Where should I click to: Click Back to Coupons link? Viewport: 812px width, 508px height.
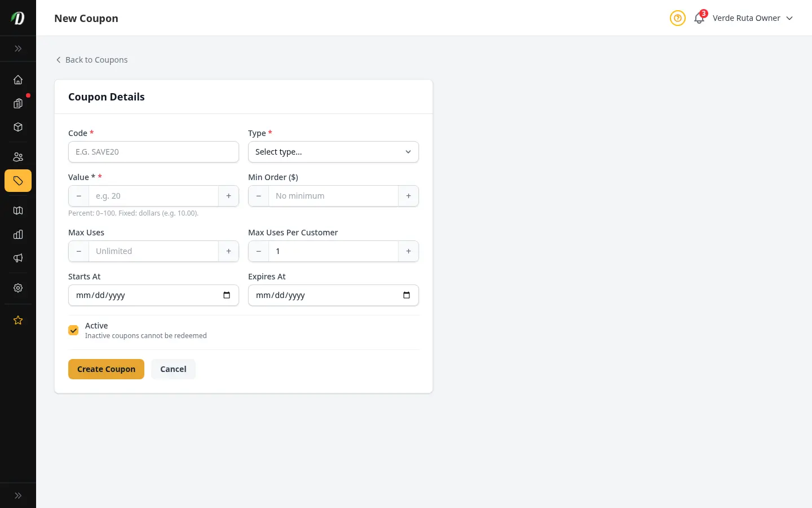(x=91, y=60)
